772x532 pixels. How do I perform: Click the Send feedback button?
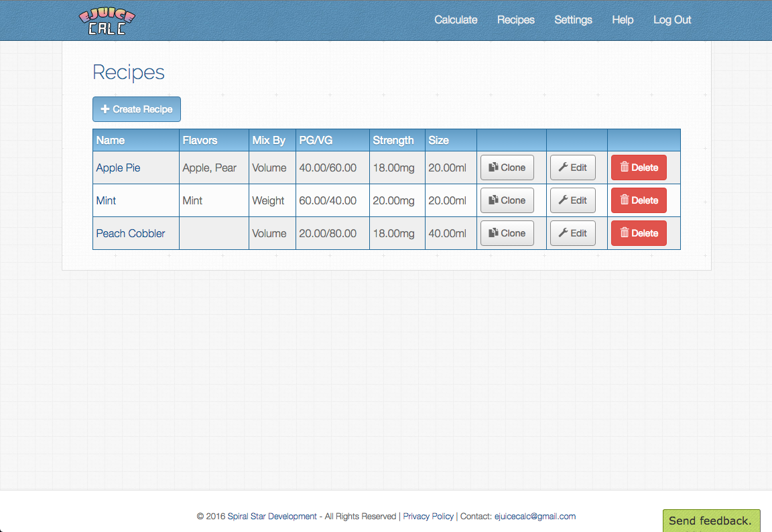click(711, 520)
